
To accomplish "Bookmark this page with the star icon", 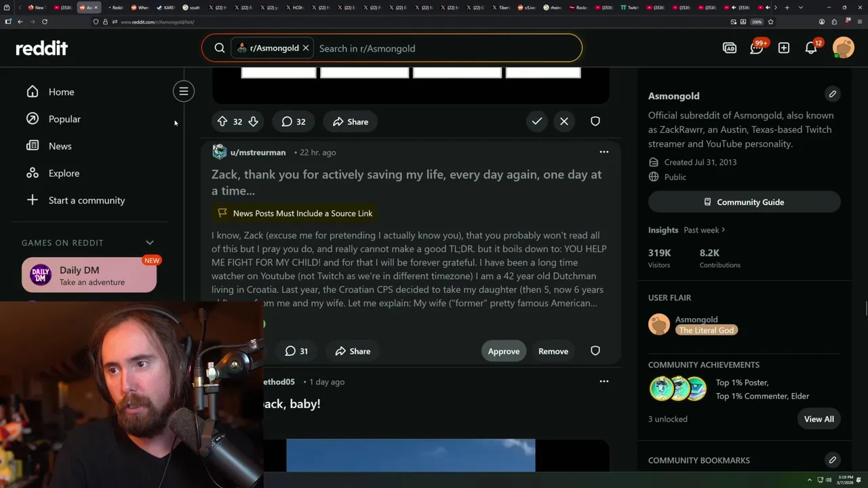I will pyautogui.click(x=770, y=22).
